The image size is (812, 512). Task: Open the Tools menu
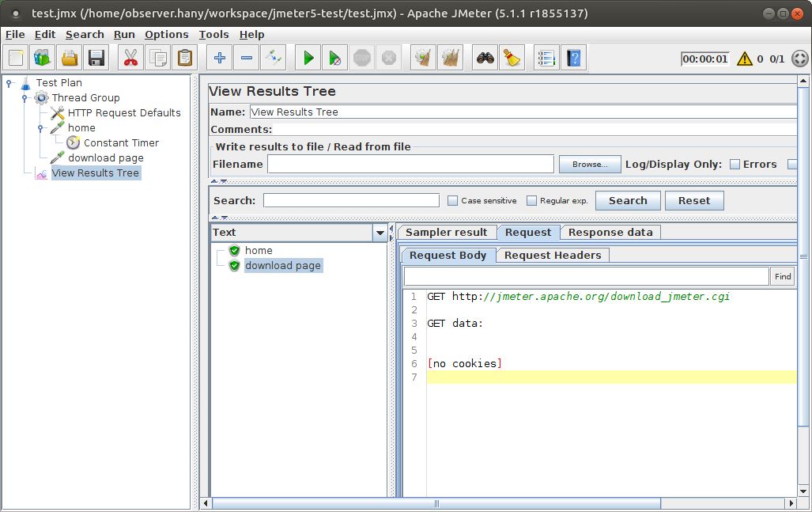pyautogui.click(x=214, y=35)
